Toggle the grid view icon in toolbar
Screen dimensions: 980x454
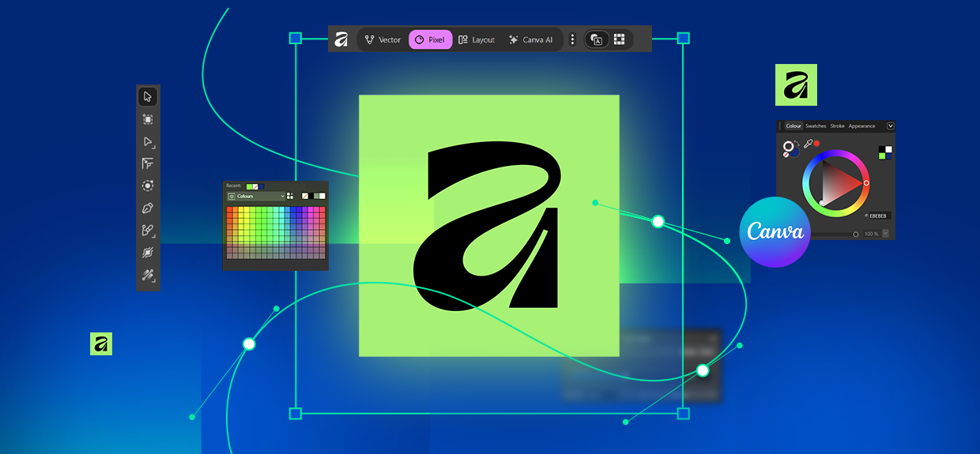click(620, 39)
